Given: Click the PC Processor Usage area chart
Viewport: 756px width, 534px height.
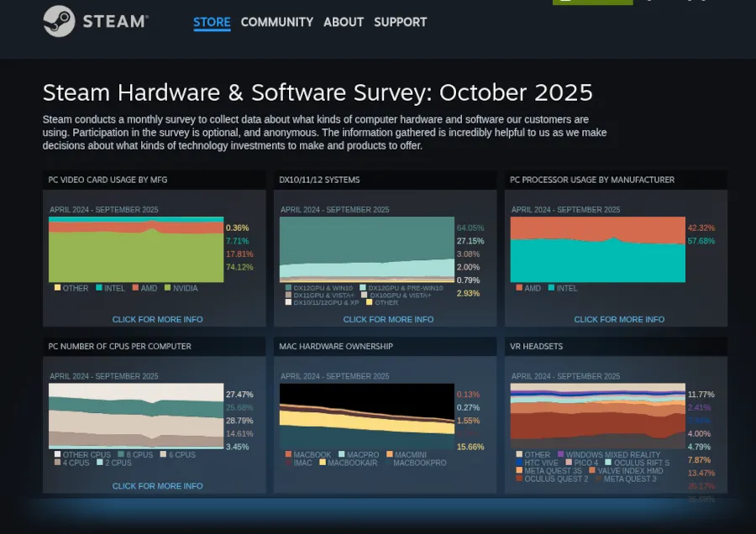Looking at the screenshot, I should pyautogui.click(x=597, y=248).
